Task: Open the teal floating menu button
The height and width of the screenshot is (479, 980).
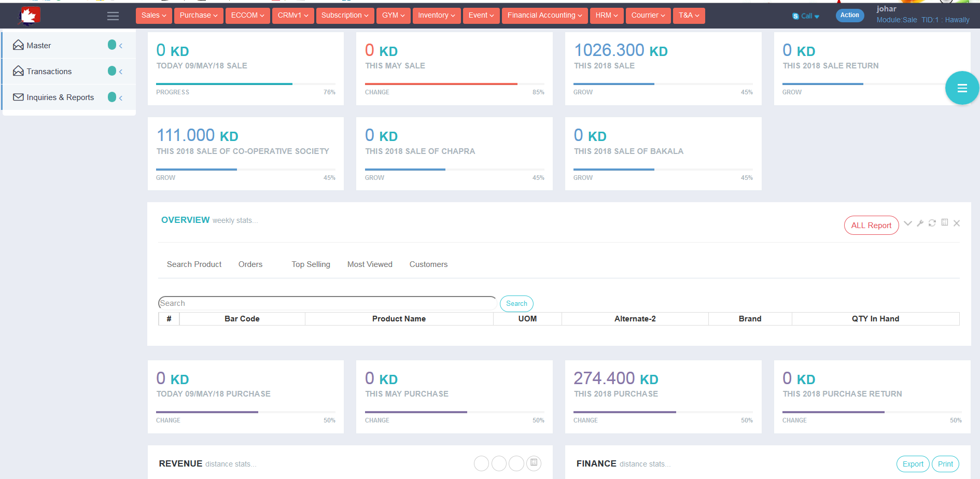Action: 962,88
